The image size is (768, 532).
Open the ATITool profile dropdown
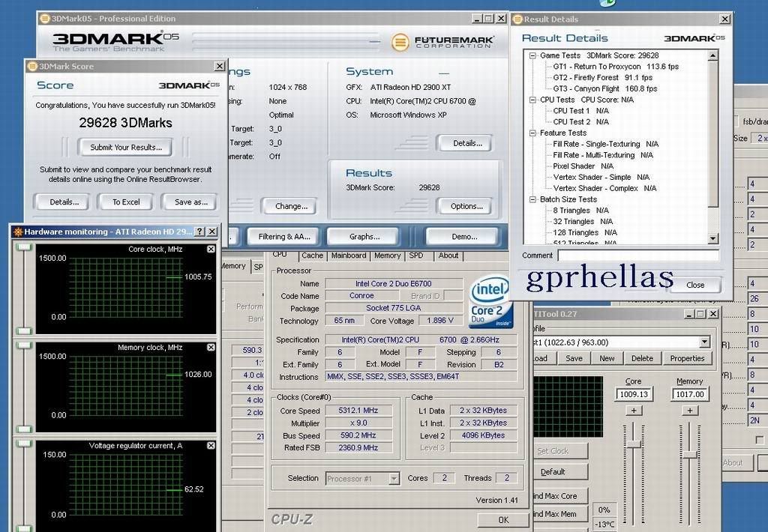pyautogui.click(x=704, y=342)
